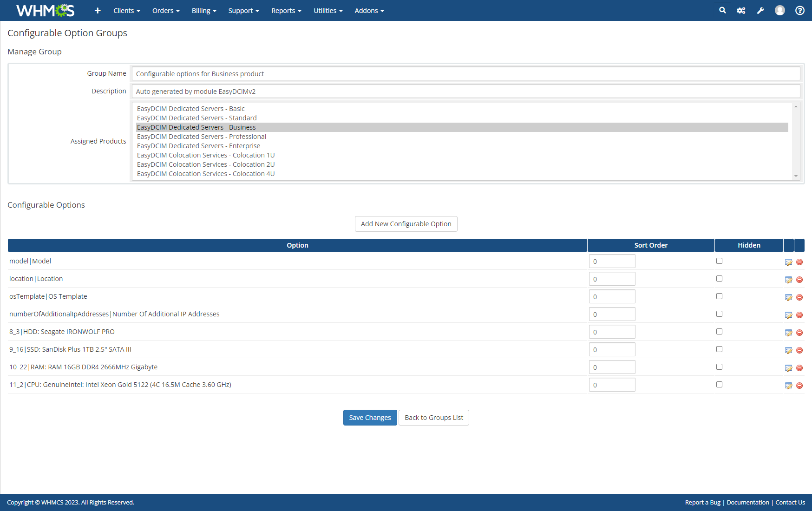
Task: Click products list scrollbar down arrow
Action: point(796,176)
